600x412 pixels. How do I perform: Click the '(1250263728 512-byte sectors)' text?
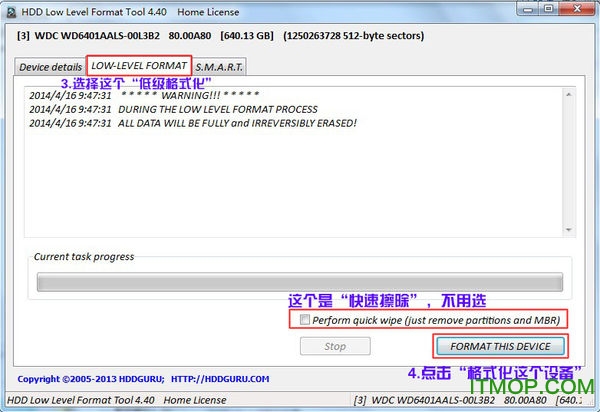coord(354,36)
